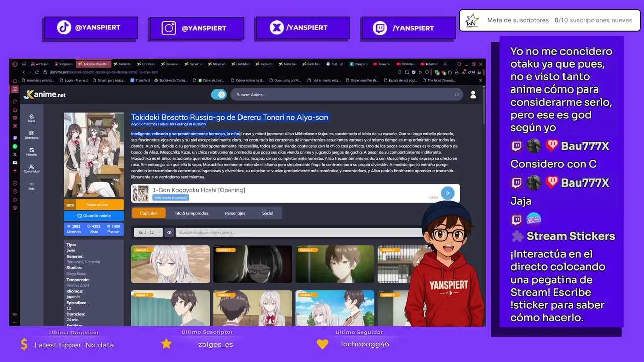Expand the Más menu in the sidebar

tap(31, 186)
